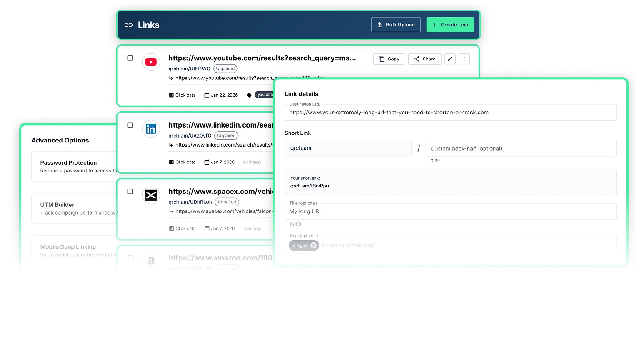Open the LinkedIn search title link

[220, 125]
